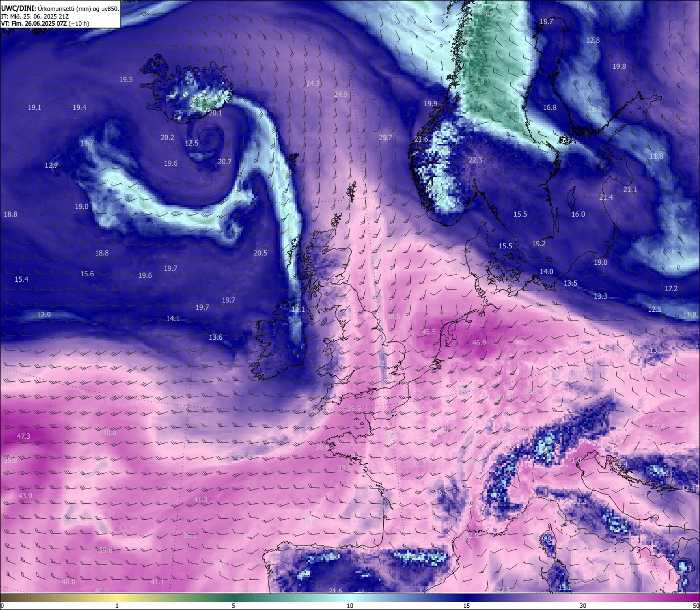
Task: Click the 38.5 value over England
Action: (393, 316)
